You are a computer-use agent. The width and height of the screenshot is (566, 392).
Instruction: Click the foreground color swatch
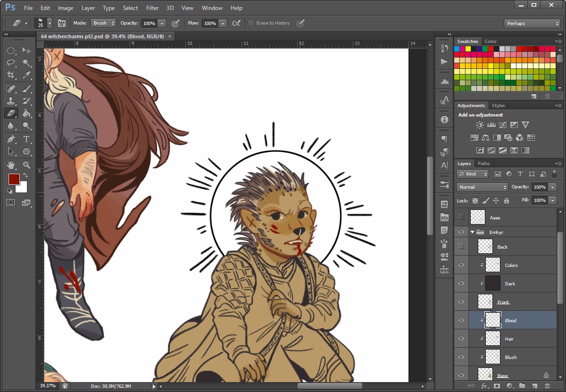pos(14,179)
